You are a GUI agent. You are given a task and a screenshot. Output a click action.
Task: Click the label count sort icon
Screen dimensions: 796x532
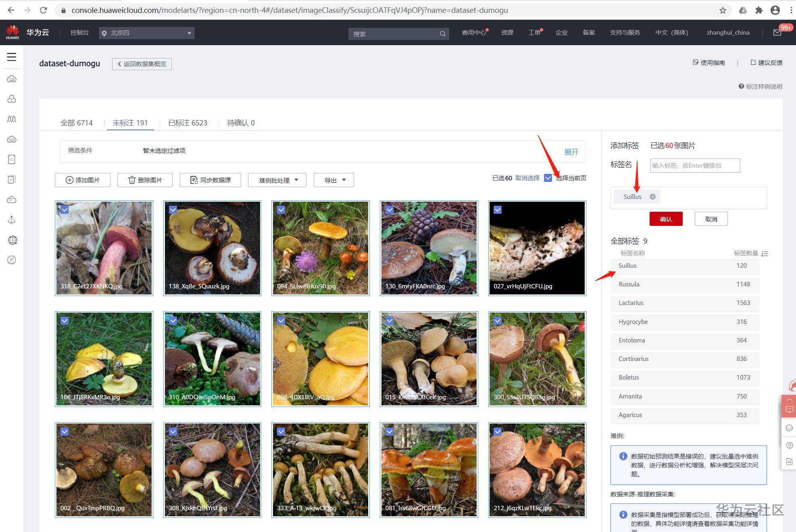coord(765,254)
